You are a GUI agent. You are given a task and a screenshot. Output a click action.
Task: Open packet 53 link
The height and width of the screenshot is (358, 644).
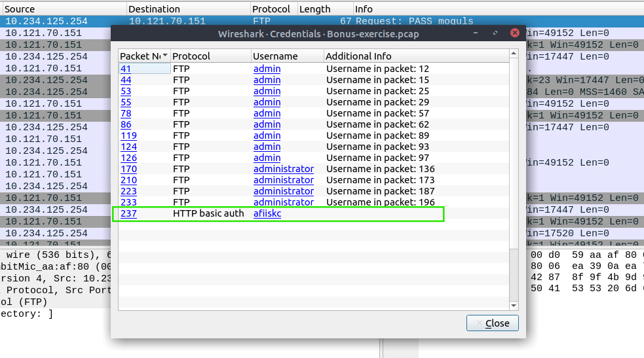[x=126, y=91]
